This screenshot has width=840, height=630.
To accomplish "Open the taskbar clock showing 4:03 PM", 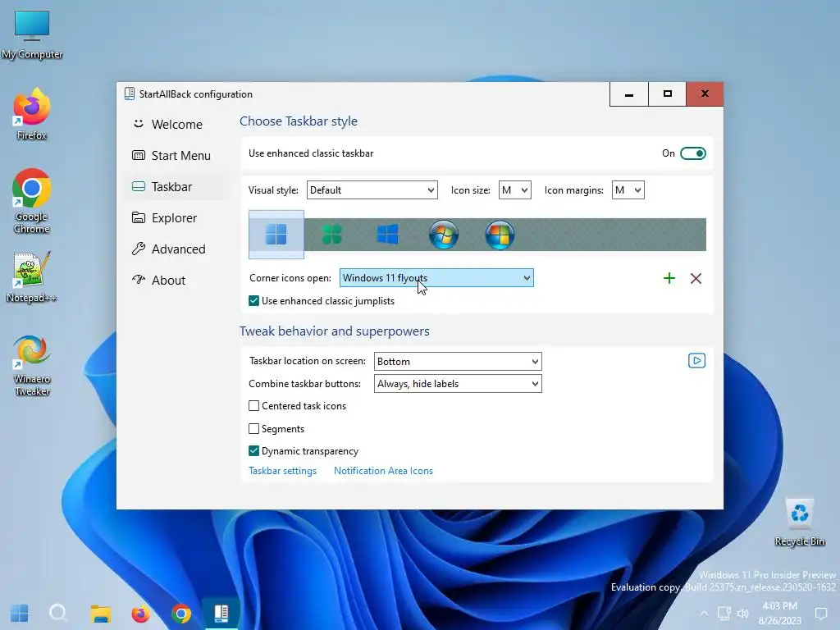I will pos(779,614).
